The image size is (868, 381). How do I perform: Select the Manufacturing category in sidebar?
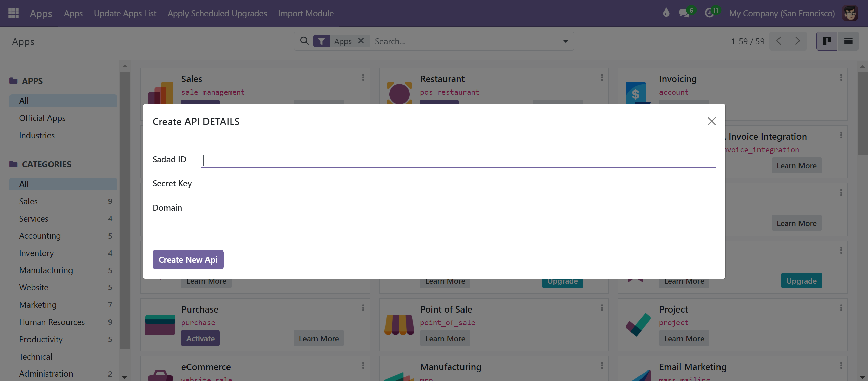tap(63, 270)
